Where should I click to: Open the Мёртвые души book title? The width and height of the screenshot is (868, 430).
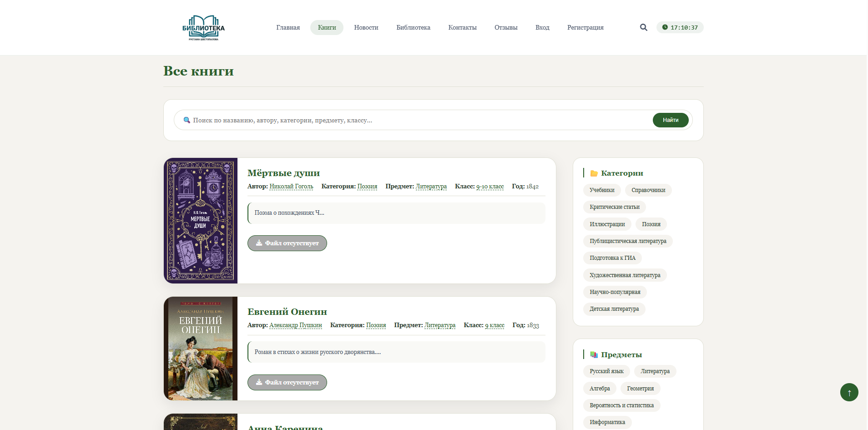click(283, 173)
